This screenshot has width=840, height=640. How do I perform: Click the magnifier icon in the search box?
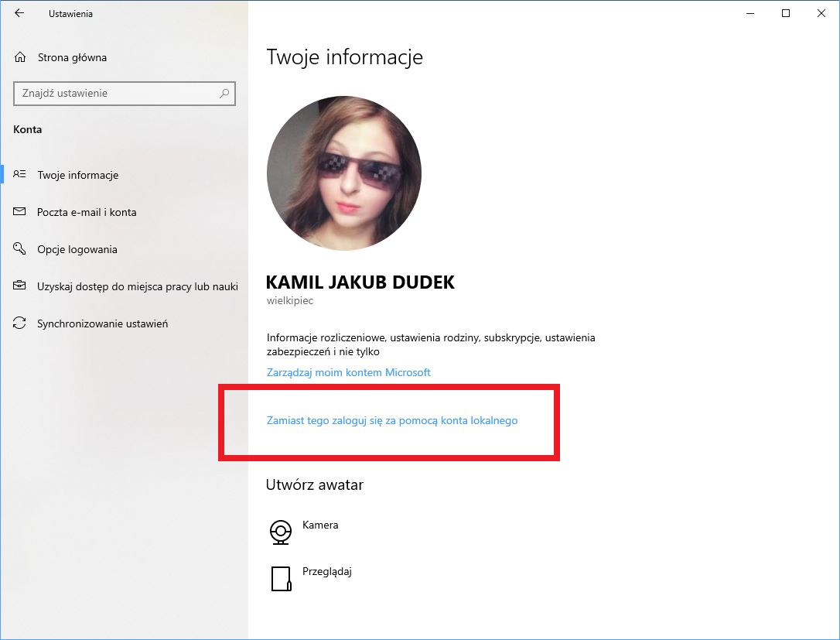[x=224, y=93]
